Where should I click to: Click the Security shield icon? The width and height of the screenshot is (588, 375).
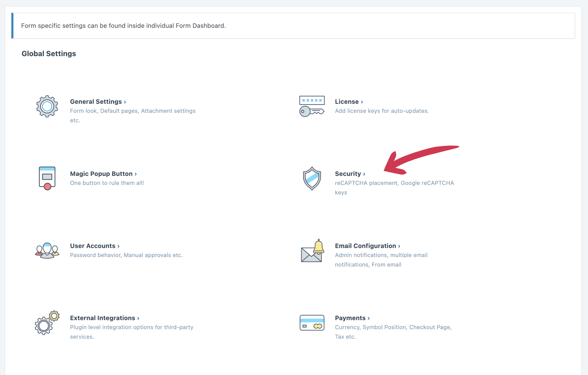pyautogui.click(x=312, y=178)
